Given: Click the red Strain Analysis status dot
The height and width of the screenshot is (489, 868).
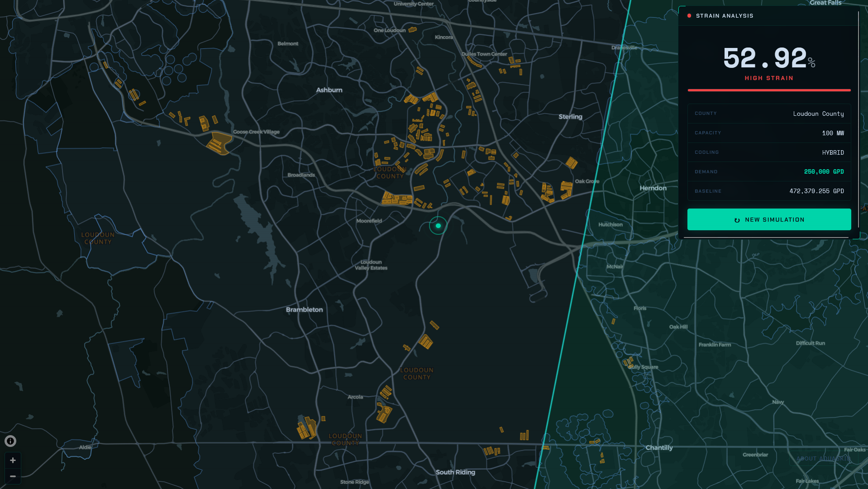Looking at the screenshot, I should pos(689,16).
